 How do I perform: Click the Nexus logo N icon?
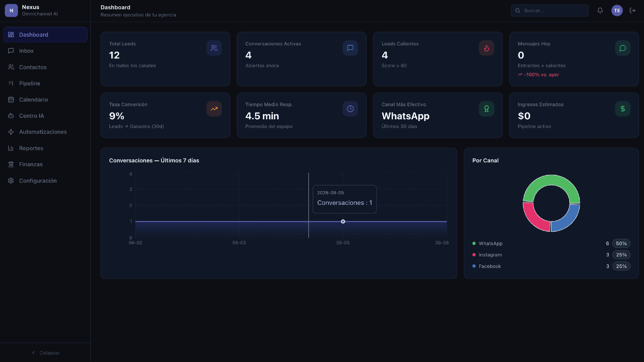point(11,10)
